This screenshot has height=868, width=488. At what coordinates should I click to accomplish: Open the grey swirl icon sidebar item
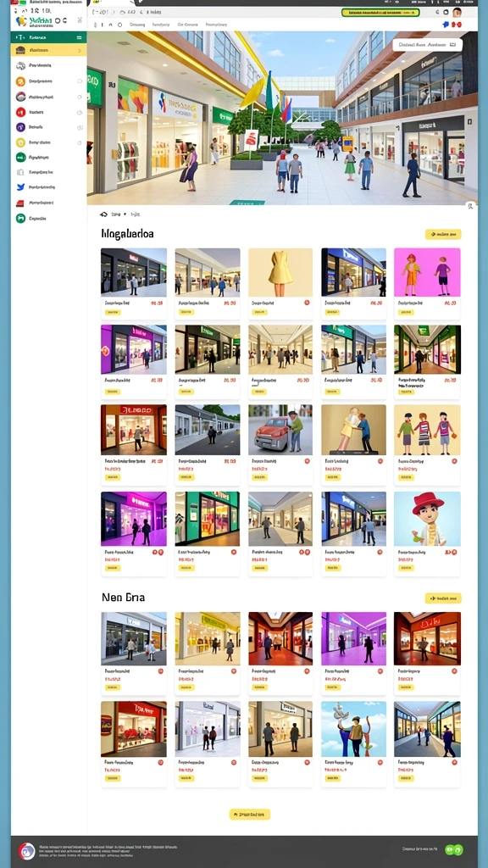click(20, 65)
